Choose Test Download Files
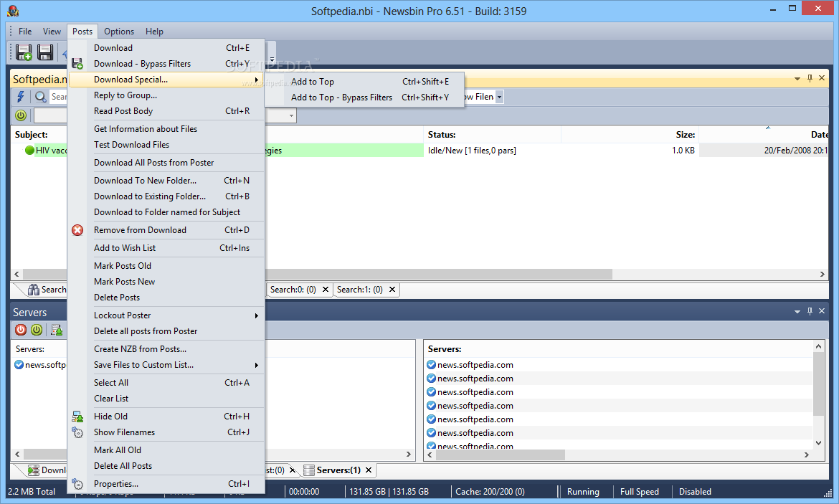 (x=167, y=145)
